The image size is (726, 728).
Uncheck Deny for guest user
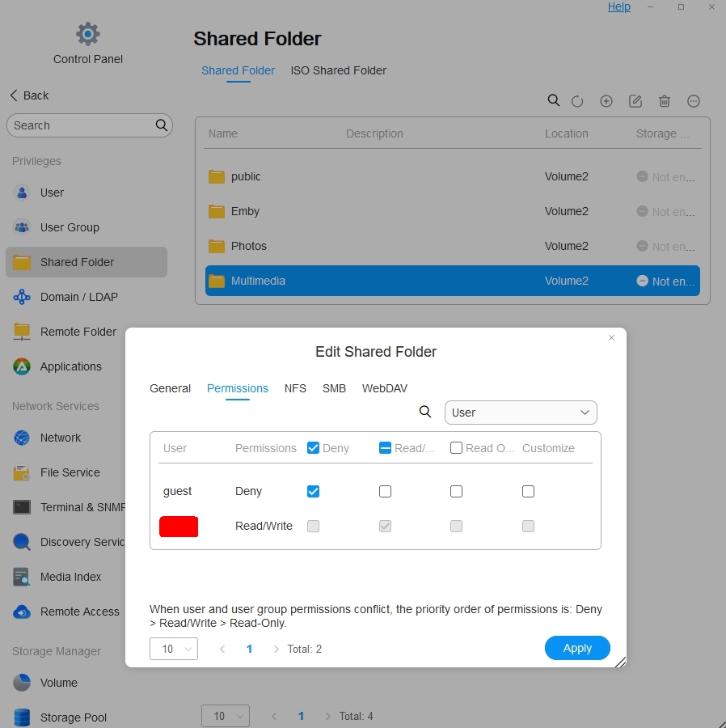pos(313,492)
